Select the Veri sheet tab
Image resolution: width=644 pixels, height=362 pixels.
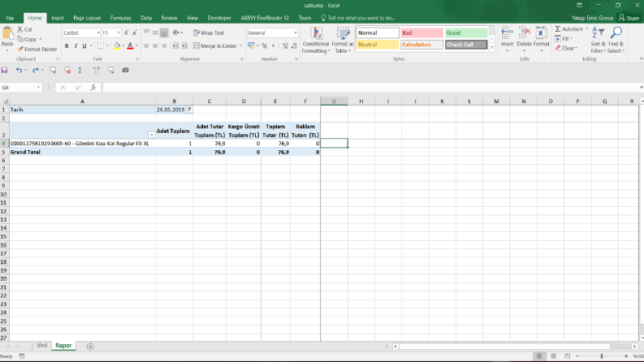(x=42, y=346)
